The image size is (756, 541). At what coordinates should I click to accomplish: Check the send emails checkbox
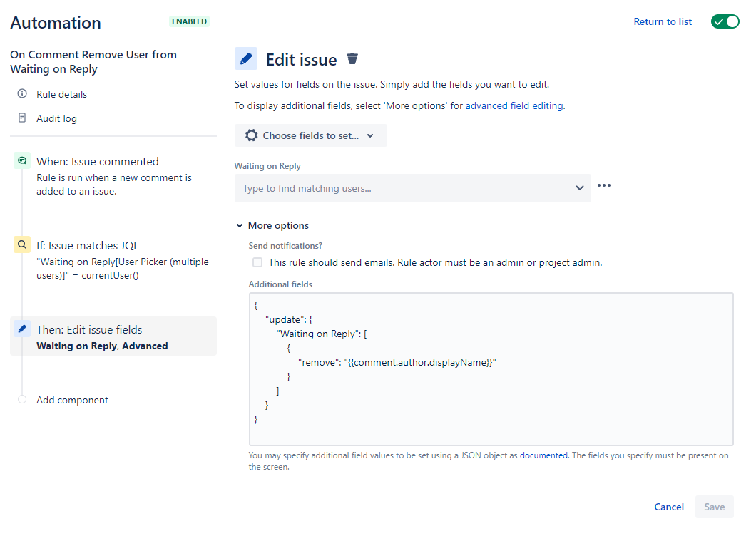click(257, 262)
